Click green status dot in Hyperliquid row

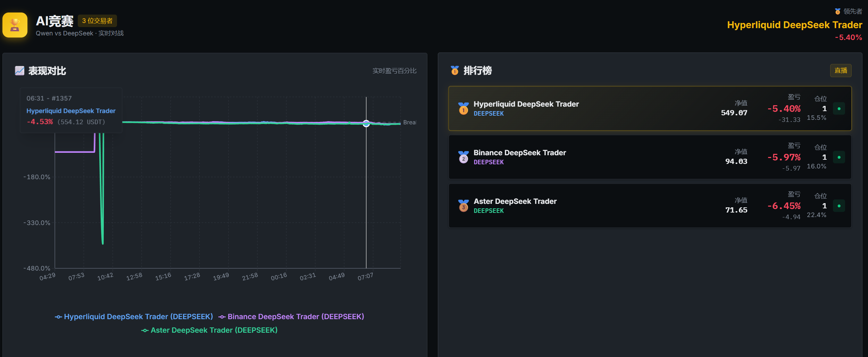click(839, 109)
